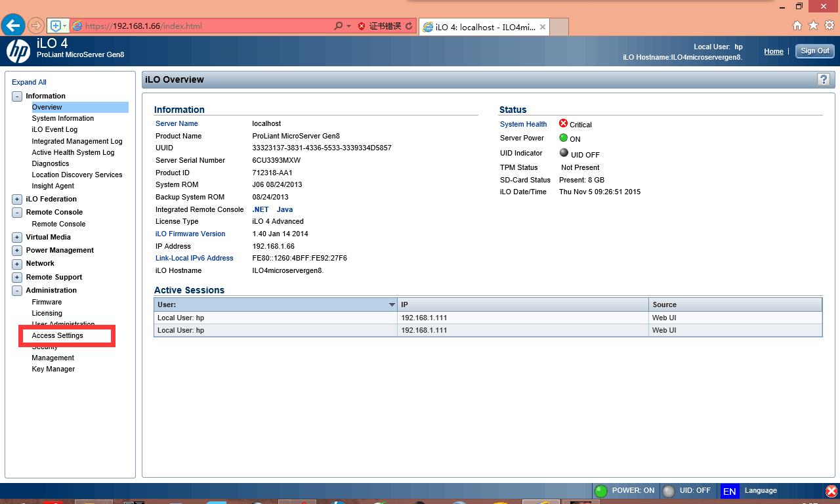Expand the Power Management section
The height and width of the screenshot is (504, 840).
point(17,251)
